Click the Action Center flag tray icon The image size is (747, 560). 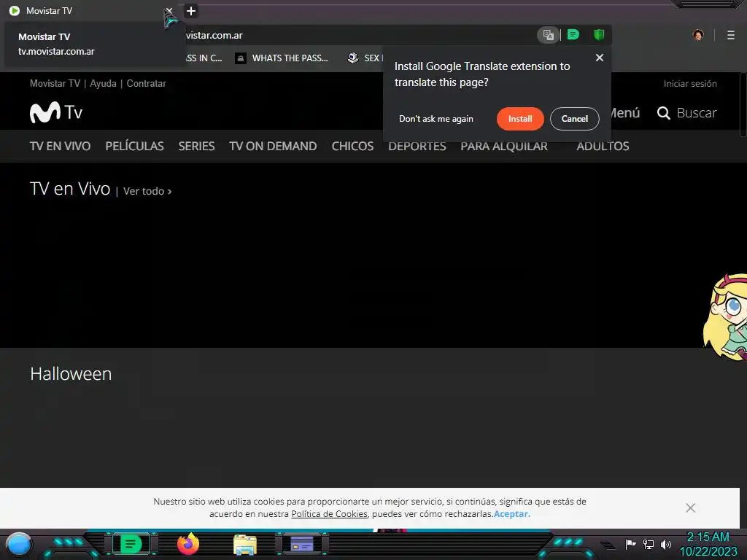[x=630, y=544]
